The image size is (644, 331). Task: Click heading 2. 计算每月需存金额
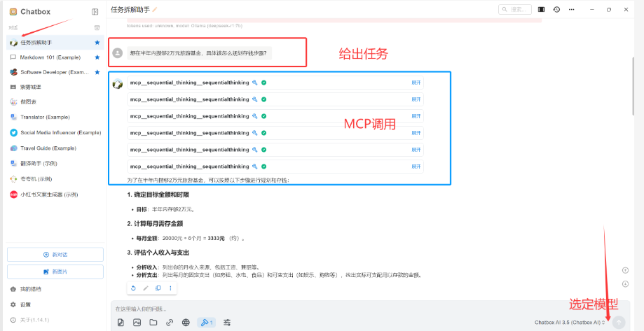[x=155, y=223]
